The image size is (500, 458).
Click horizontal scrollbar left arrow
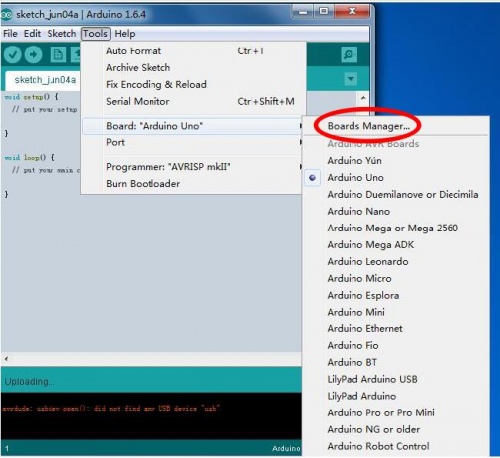point(6,359)
